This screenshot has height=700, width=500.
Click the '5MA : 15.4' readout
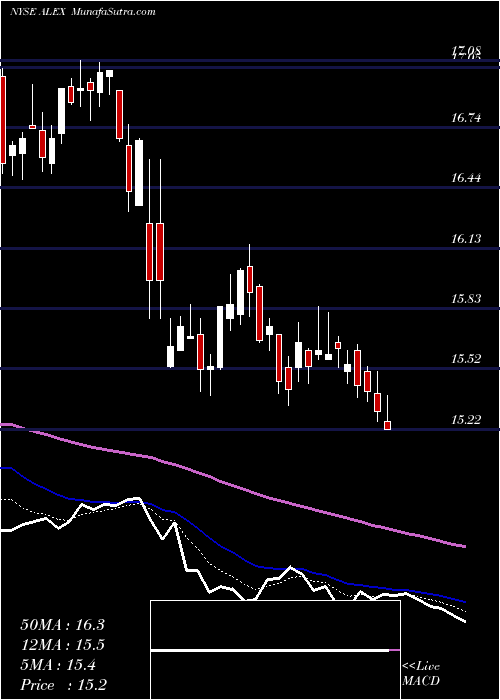58,665
